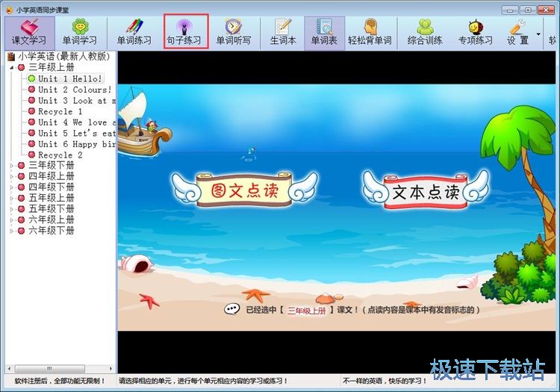Open 课文学习 text study module

coord(28,33)
